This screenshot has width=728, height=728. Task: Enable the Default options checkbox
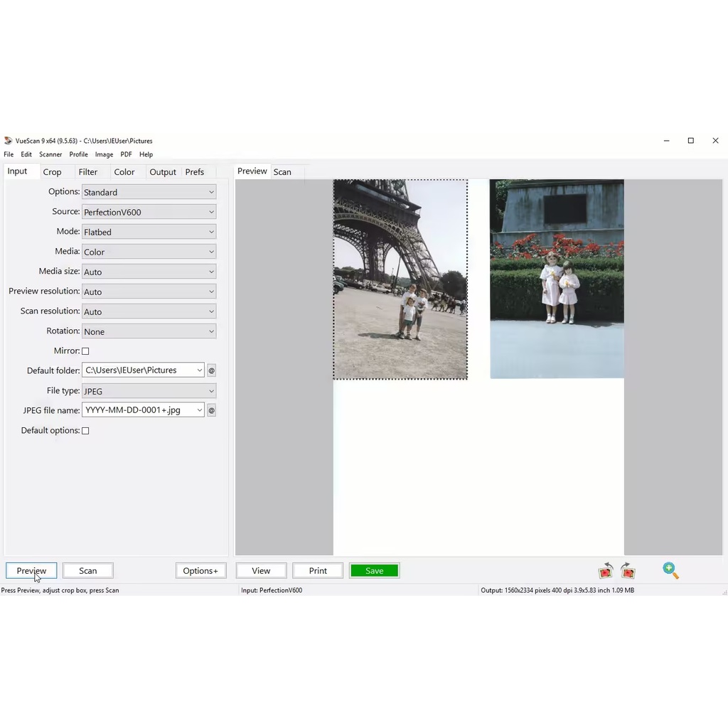point(85,431)
